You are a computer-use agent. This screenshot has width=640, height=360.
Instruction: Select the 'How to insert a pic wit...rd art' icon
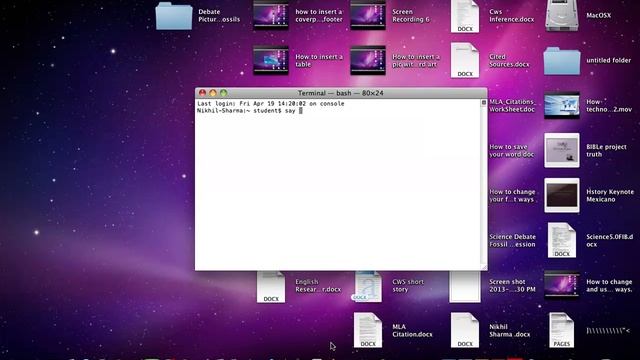[368, 60]
